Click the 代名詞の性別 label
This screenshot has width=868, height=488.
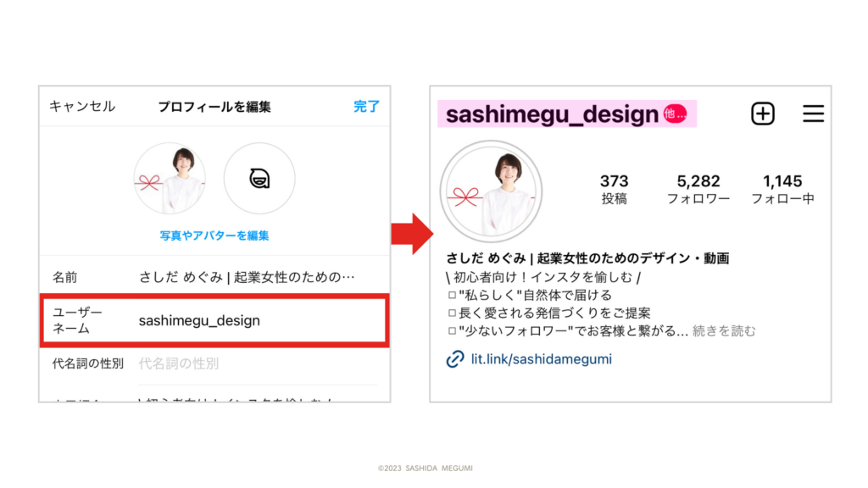[87, 363]
